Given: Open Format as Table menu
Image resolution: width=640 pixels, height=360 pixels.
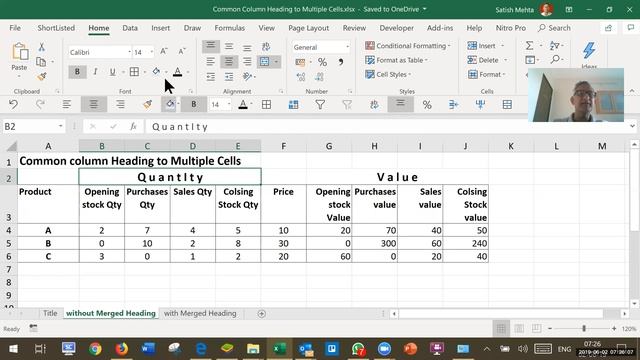Looking at the screenshot, I should click(396, 60).
